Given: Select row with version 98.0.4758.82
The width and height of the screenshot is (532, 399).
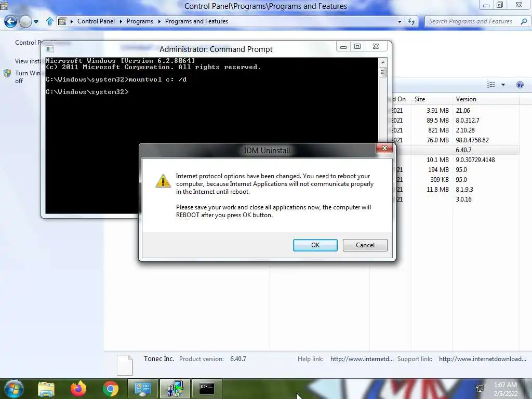Looking at the screenshot, I should pos(455,140).
